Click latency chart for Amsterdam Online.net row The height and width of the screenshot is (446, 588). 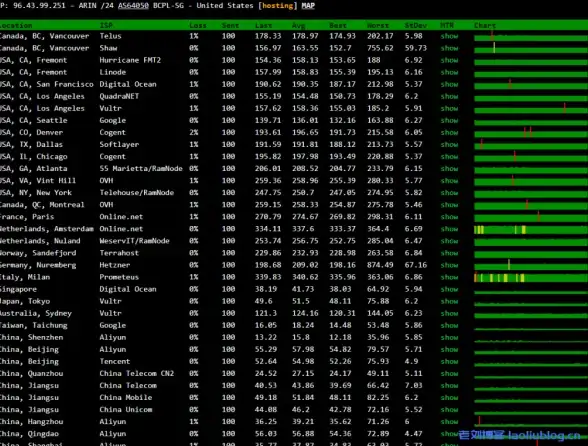tap(531, 230)
